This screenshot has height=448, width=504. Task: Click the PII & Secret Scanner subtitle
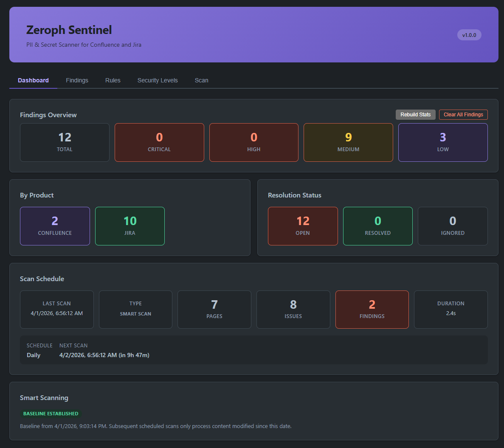pos(84,45)
